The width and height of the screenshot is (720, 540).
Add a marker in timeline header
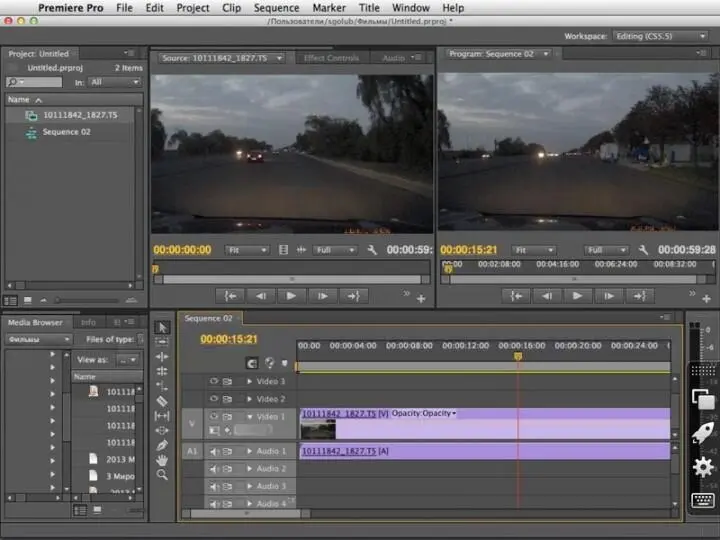point(285,363)
